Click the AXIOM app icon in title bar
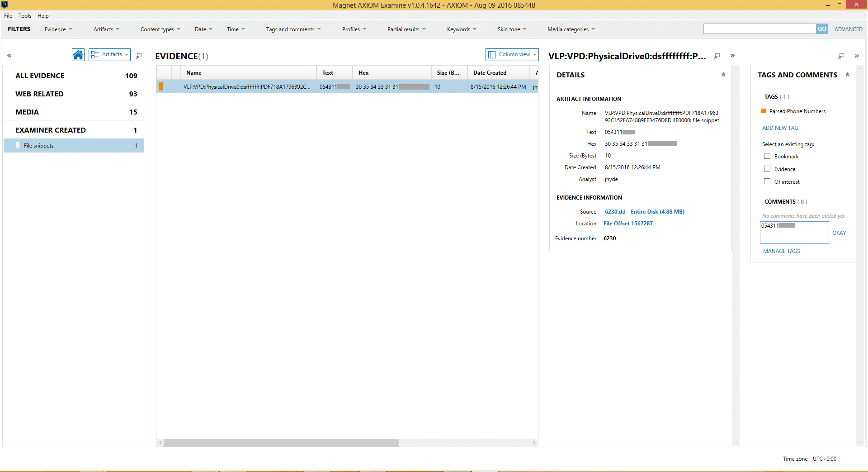Viewport: 868px width, 472px height. coord(5,5)
